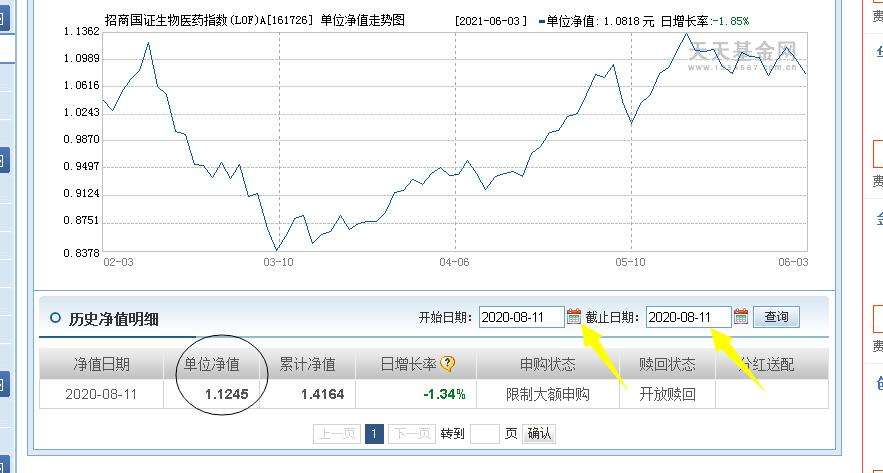This screenshot has height=473, width=883.
Task: Click the 开放赎回 cell
Action: click(x=667, y=394)
